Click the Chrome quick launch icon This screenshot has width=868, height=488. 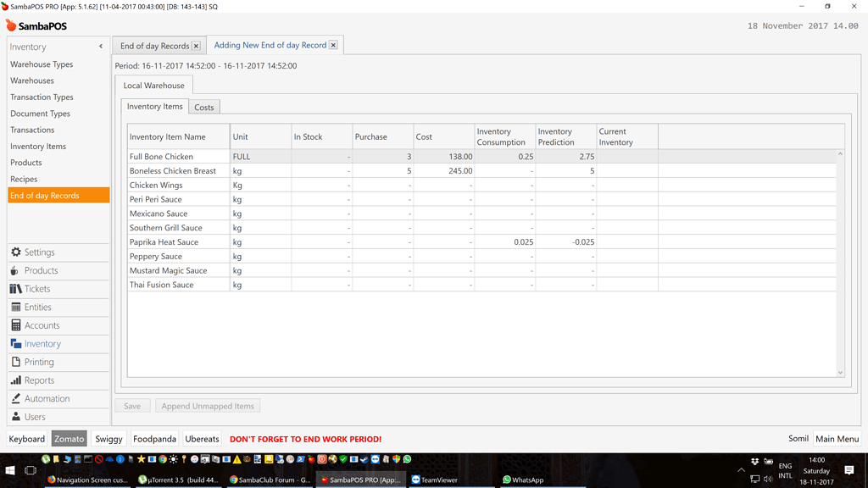tap(162, 459)
